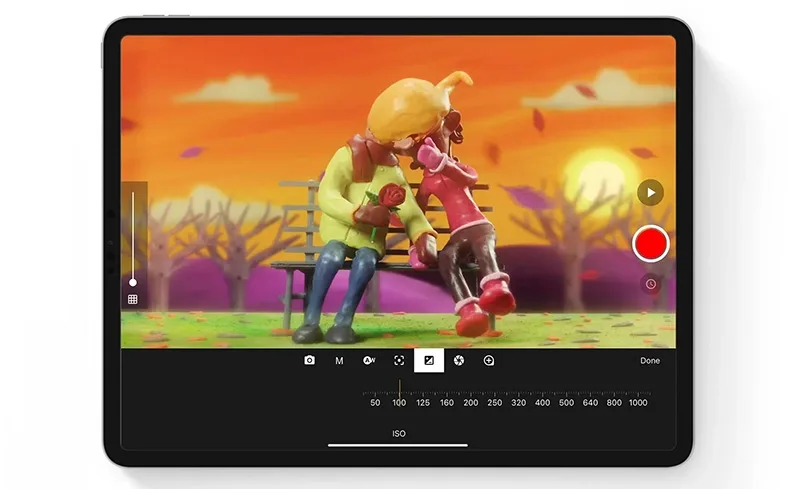800x489 pixels.
Task: Click the 500 ISO value
Action: coord(566,403)
